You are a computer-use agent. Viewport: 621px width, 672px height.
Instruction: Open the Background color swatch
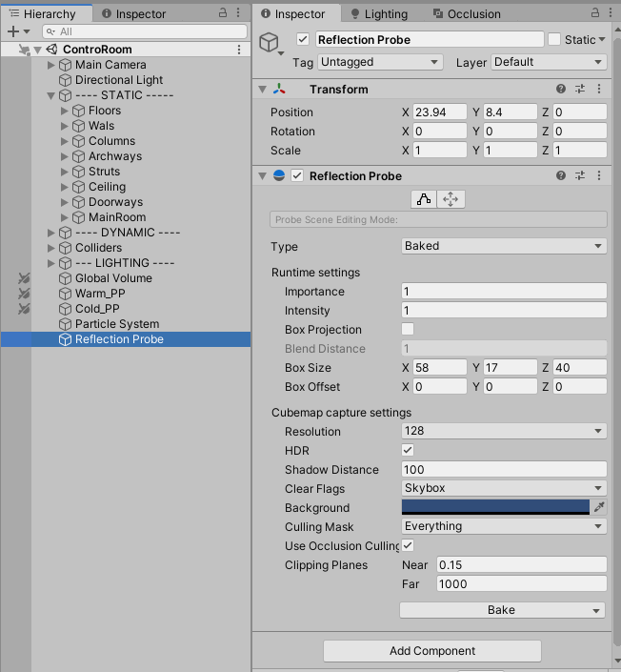pyautogui.click(x=495, y=507)
